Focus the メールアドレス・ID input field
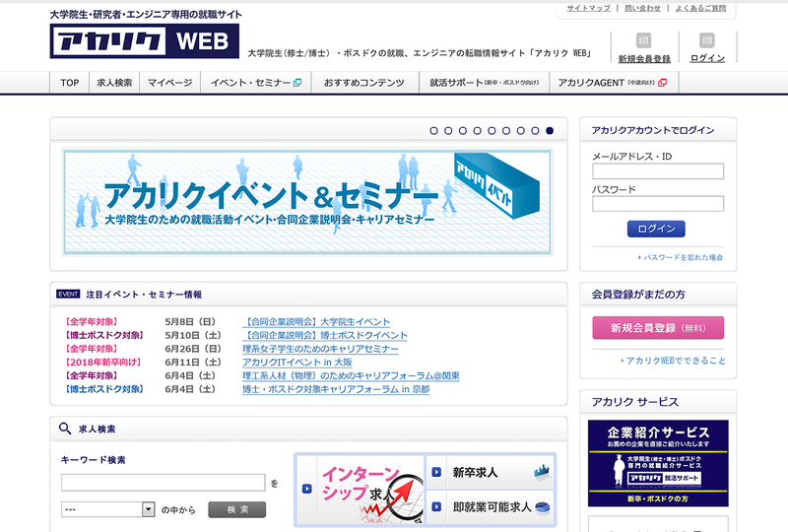 tap(658, 171)
